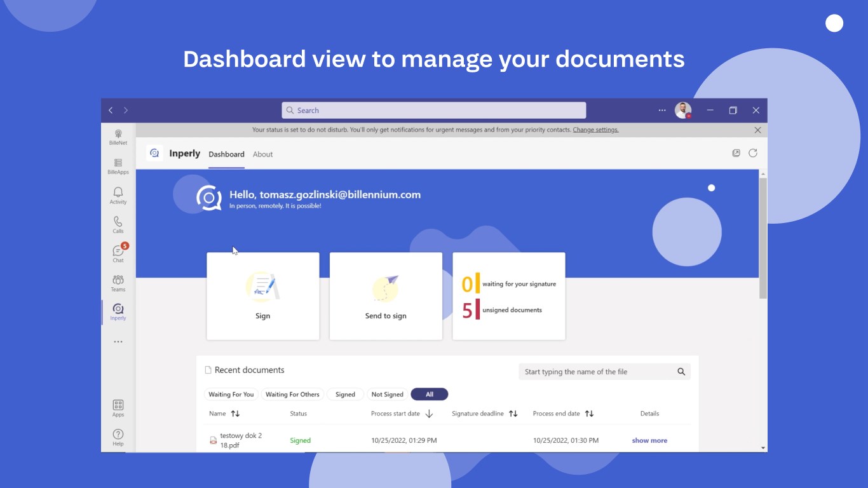Click show more for testowy dok 2 18.pdf
The width and height of the screenshot is (868, 488).
(649, 440)
